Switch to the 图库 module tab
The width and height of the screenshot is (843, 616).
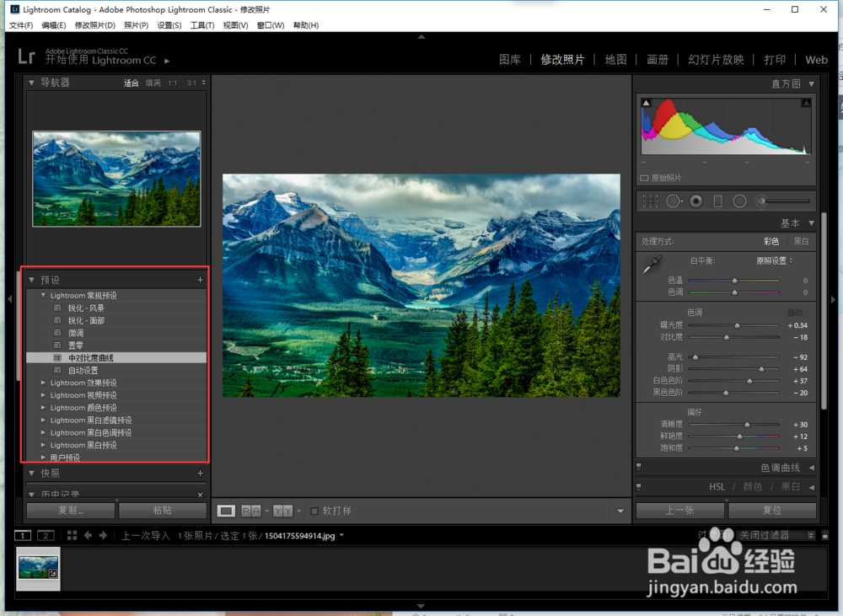509,60
